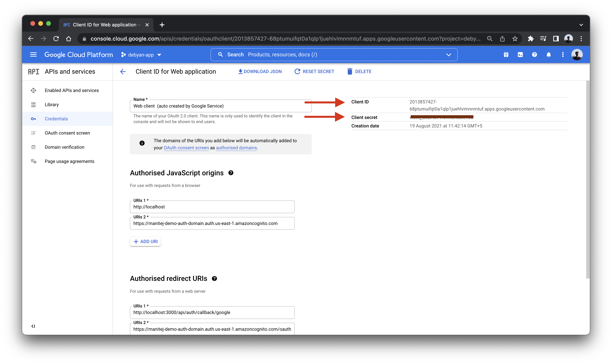
Task: Expand the search bar dropdown chevron
Action: point(449,54)
